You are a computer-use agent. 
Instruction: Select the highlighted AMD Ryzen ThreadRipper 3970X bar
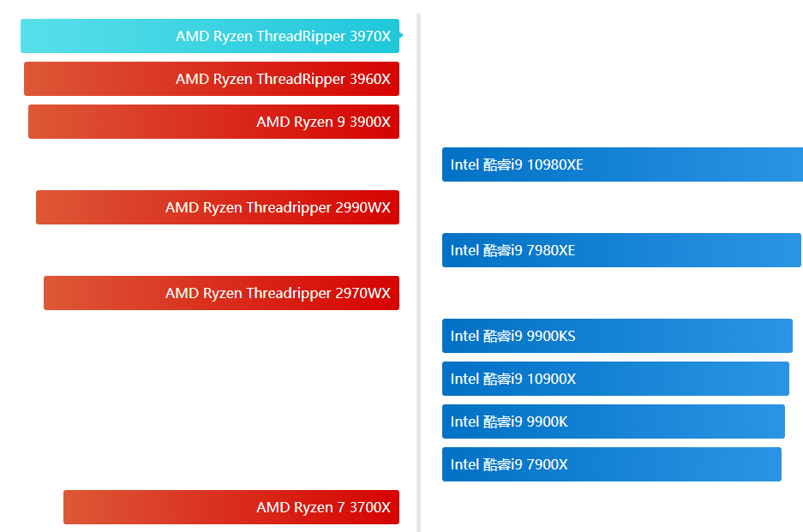210,36
